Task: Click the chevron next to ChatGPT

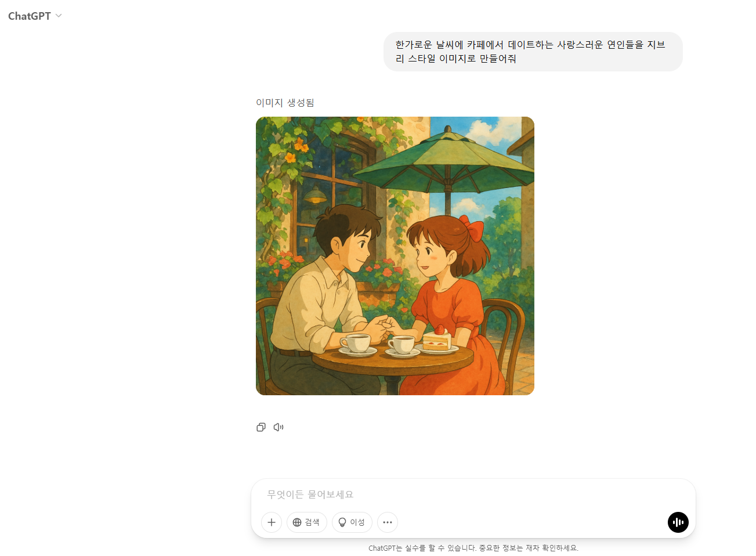Action: (x=59, y=16)
